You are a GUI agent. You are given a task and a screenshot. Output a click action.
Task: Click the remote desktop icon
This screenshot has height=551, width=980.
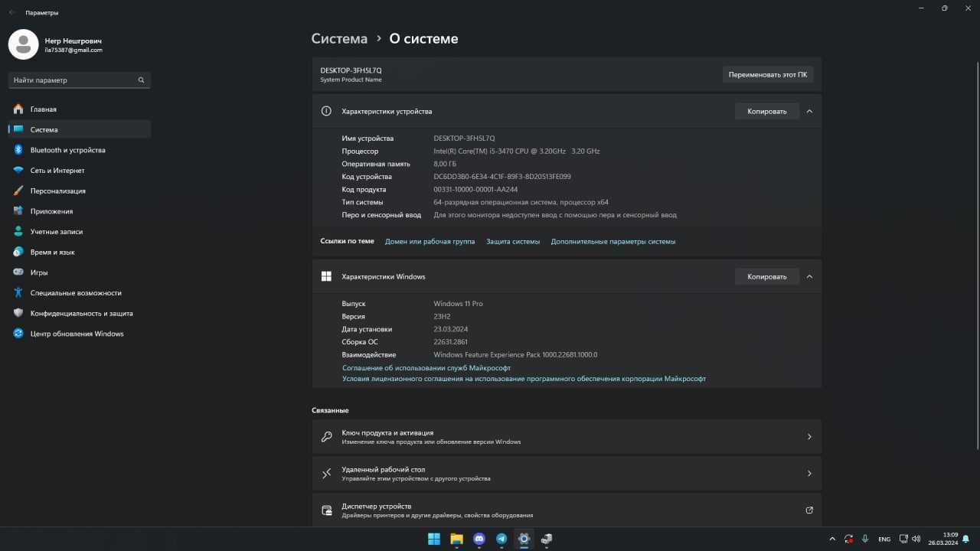point(326,474)
